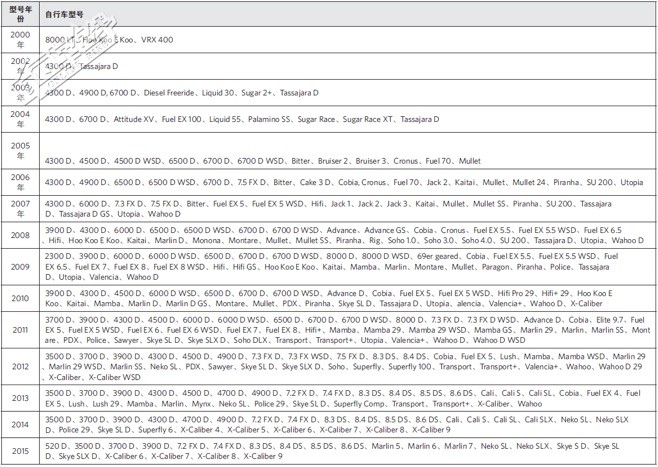The width and height of the screenshot is (658, 467).
Task: Click the models cell listing 'Hifi Pro 29'
Action: click(348, 298)
